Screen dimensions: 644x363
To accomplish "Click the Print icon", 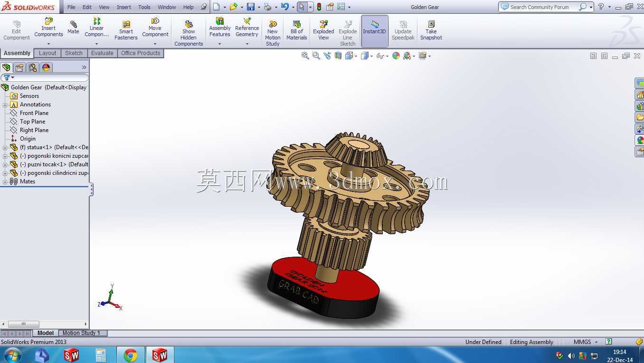I will point(268,7).
